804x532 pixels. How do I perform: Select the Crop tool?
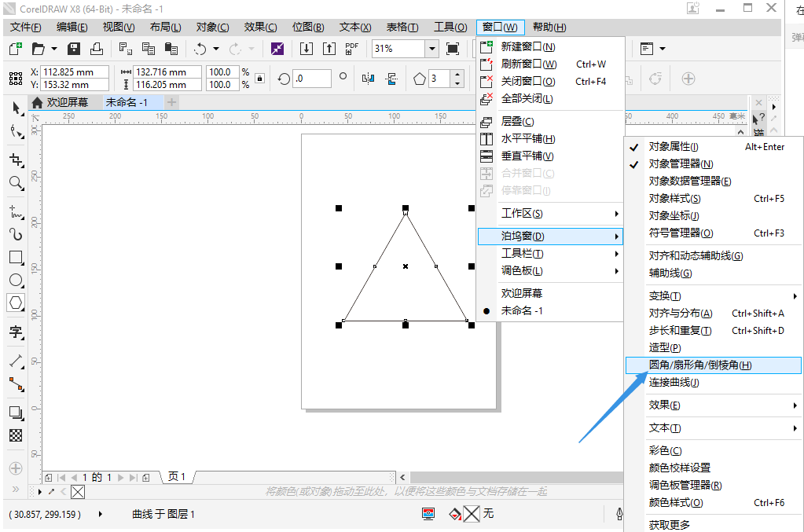pos(16,160)
